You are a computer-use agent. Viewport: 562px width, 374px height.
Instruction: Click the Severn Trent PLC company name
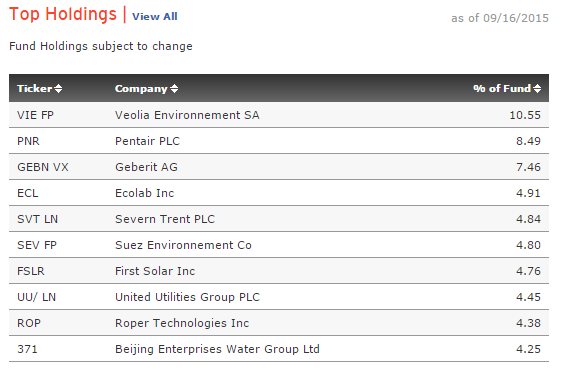[x=165, y=219]
